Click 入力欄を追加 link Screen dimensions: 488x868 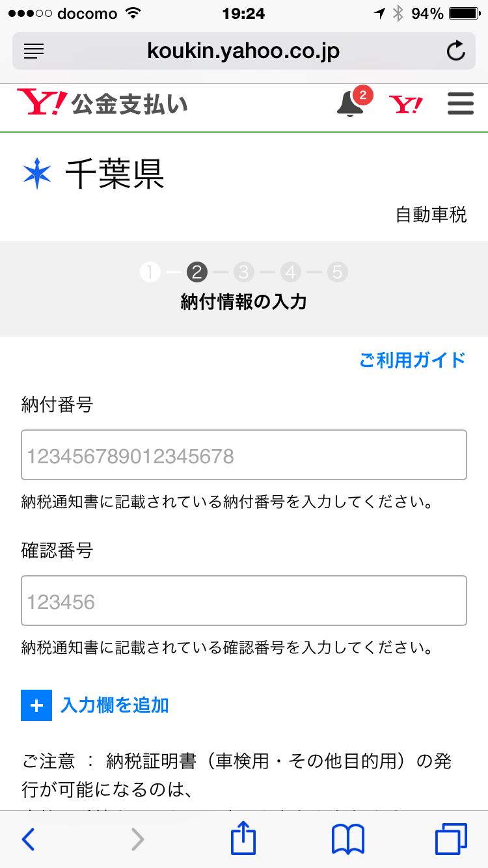115,705
